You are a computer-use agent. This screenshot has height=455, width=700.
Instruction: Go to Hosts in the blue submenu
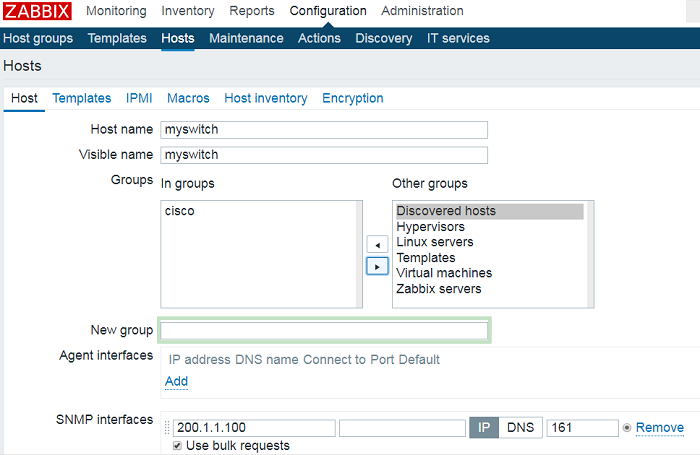coord(178,38)
